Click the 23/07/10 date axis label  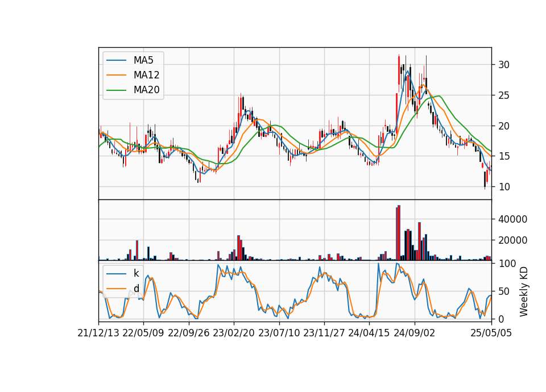point(279,333)
